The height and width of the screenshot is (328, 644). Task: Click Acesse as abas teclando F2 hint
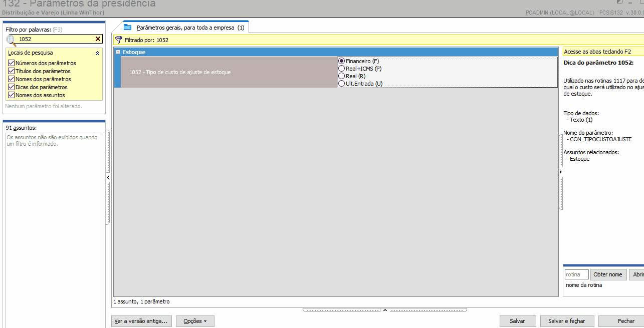click(597, 52)
